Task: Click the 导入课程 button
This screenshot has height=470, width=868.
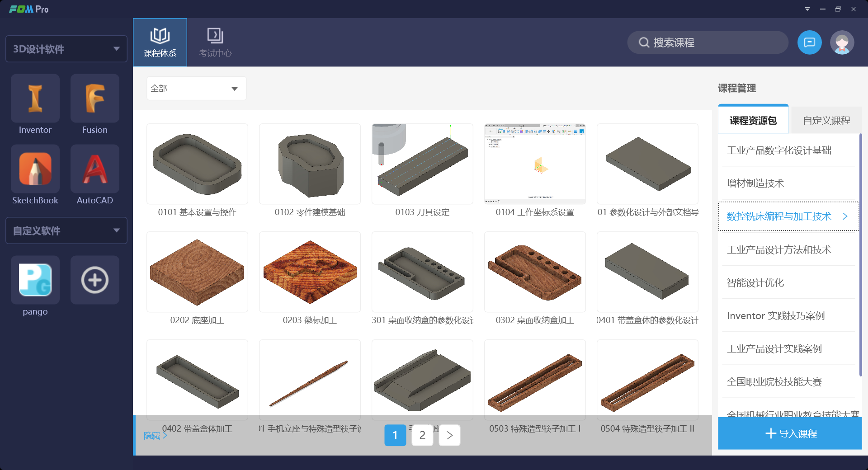Action: tap(790, 433)
